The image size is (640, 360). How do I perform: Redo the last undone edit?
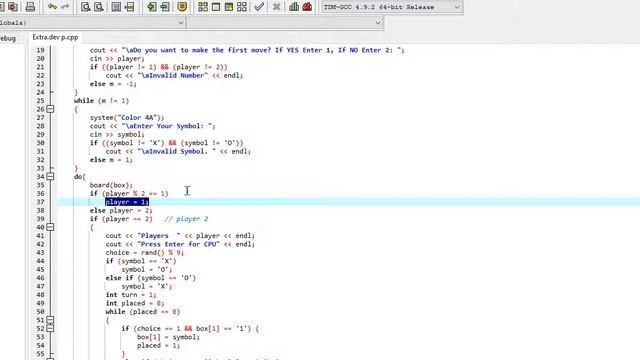tap(65, 7)
